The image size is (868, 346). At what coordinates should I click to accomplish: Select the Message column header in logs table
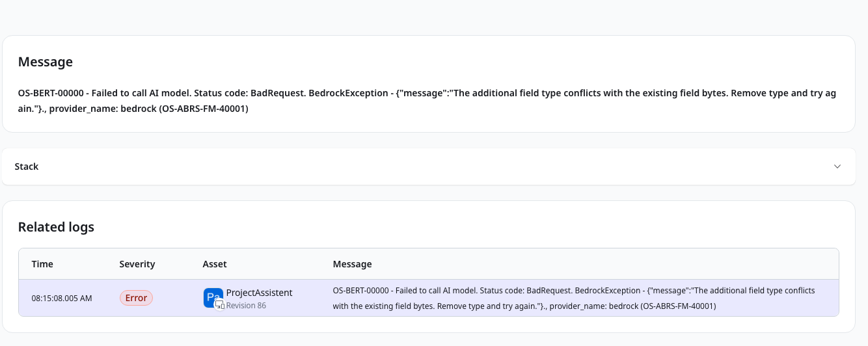(352, 264)
